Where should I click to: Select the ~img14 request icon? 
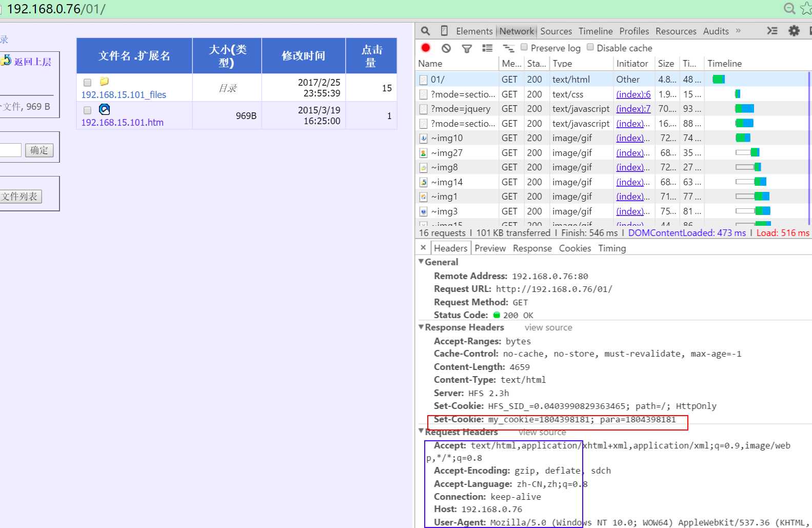pos(423,182)
